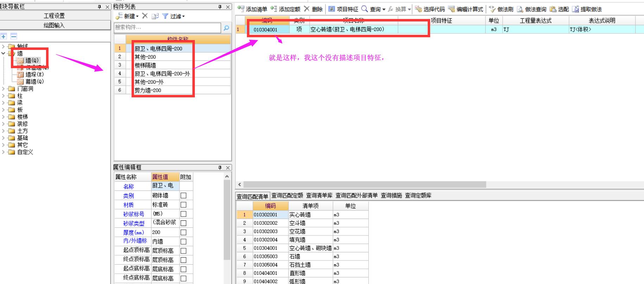Switch to the 查询清单库 tab

click(319, 195)
